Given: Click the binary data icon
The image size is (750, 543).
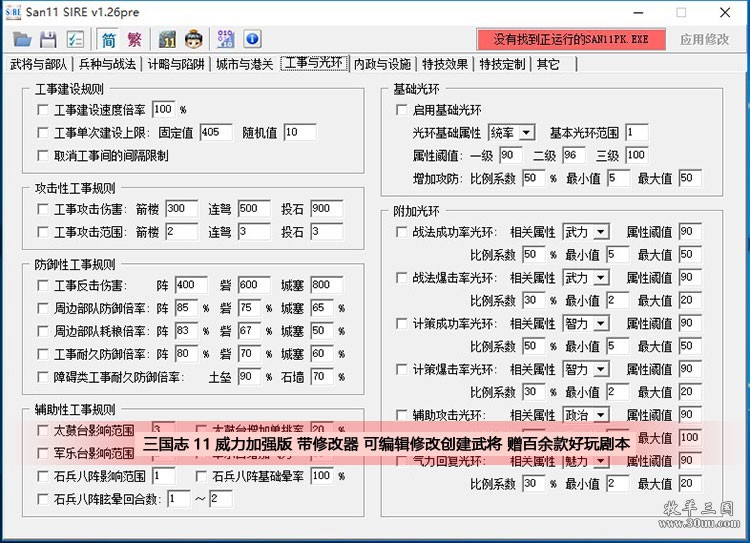Looking at the screenshot, I should (225, 39).
